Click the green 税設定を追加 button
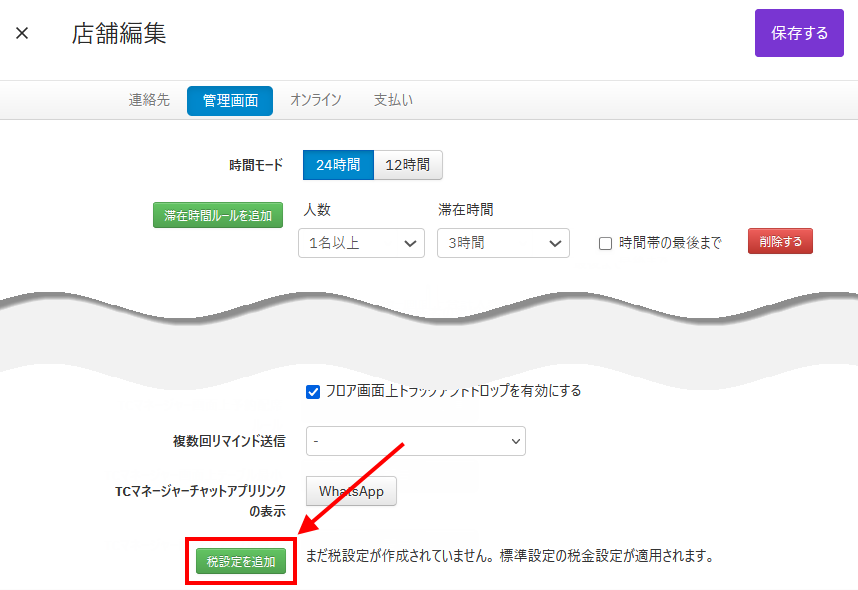Image resolution: width=858 pixels, height=590 pixels. [x=241, y=562]
